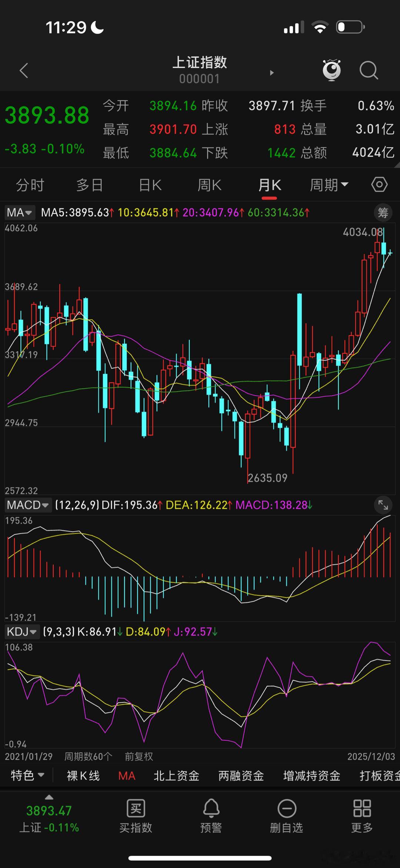The image size is (400, 868).
Task: Expand quote details corner triangle
Action: 397,164
